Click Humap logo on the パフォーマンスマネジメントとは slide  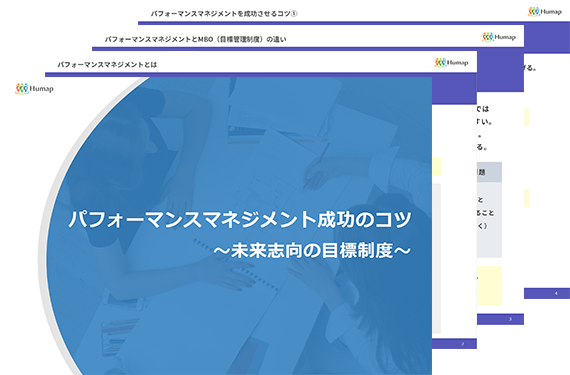point(451,62)
